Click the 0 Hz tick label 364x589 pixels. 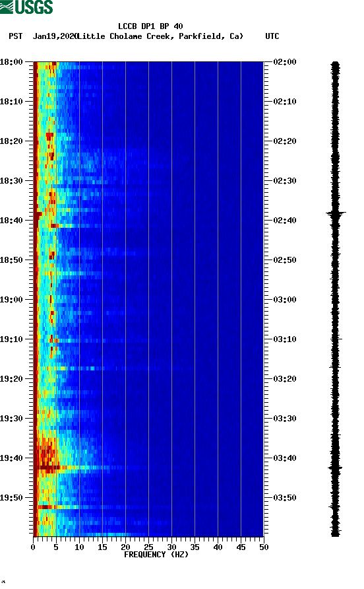(34, 547)
